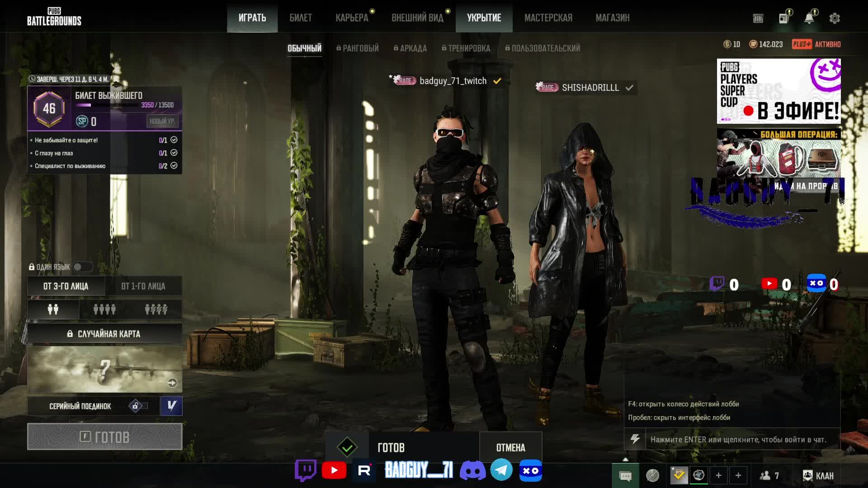
Task: Expand the chat panel with the up arrow
Action: (625, 459)
